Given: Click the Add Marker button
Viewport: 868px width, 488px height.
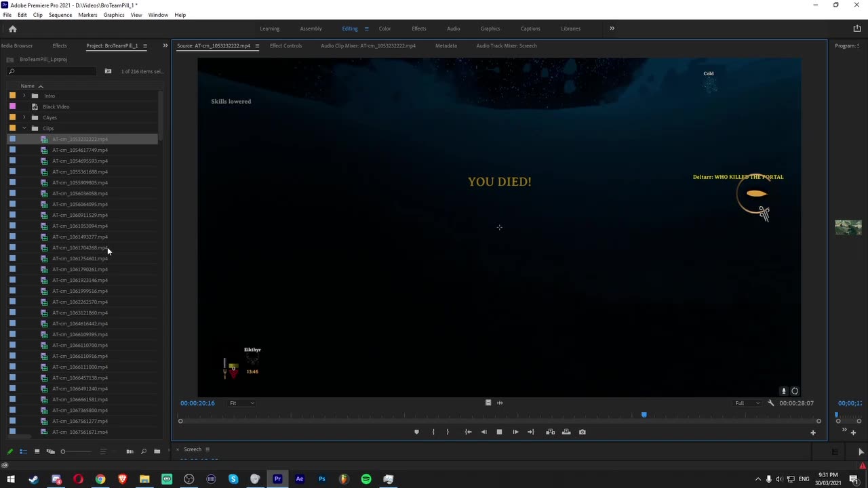Looking at the screenshot, I should point(416,432).
